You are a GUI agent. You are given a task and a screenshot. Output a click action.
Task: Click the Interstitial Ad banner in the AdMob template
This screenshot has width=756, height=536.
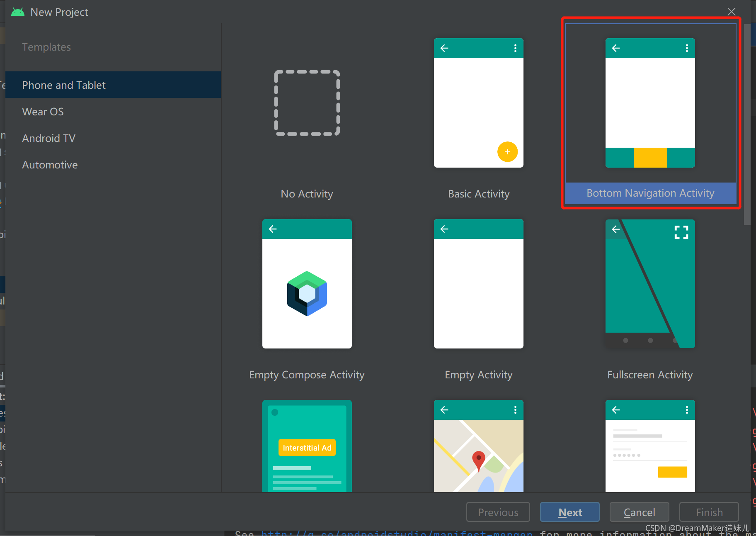[307, 448]
